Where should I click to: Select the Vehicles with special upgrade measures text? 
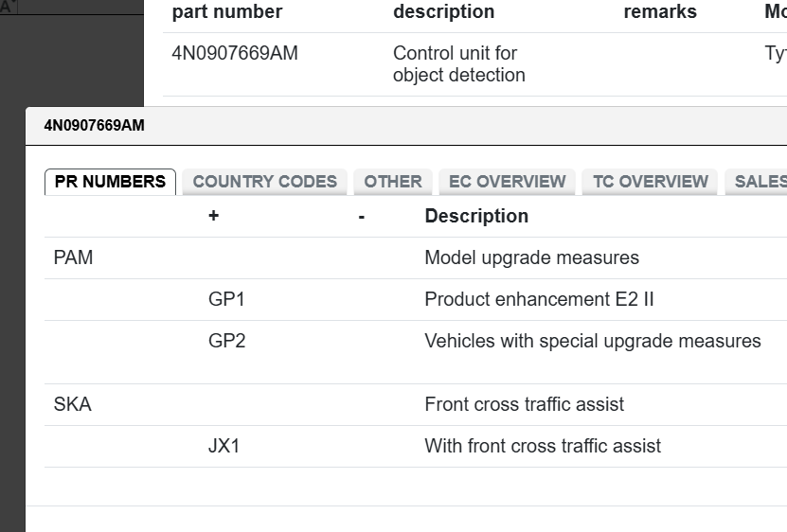click(x=592, y=341)
